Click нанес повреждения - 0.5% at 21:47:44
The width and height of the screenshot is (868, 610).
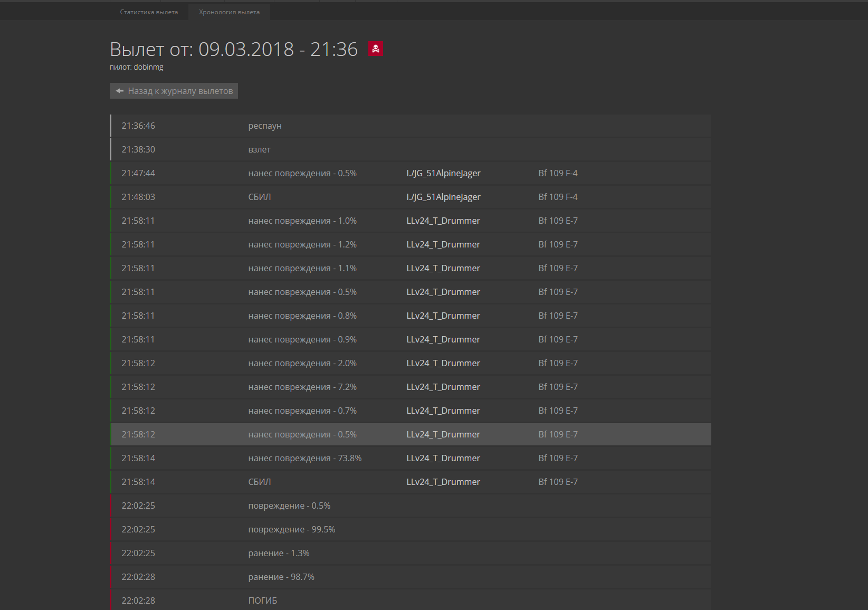click(302, 173)
